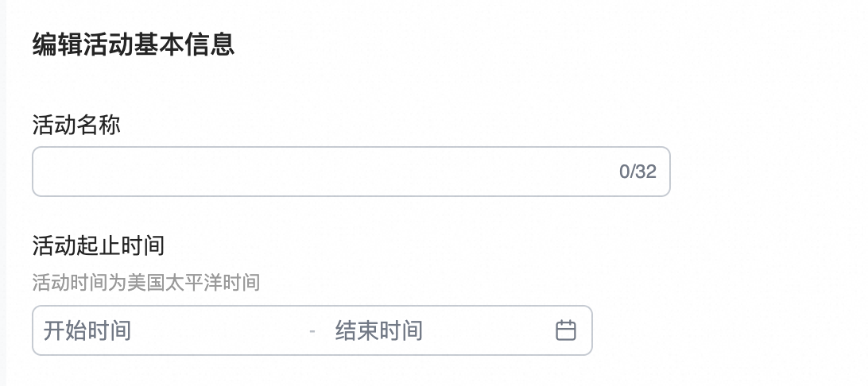Viewport: 868px width, 386px height.
Task: Focus the 活动名称 text input
Action: coord(318,172)
